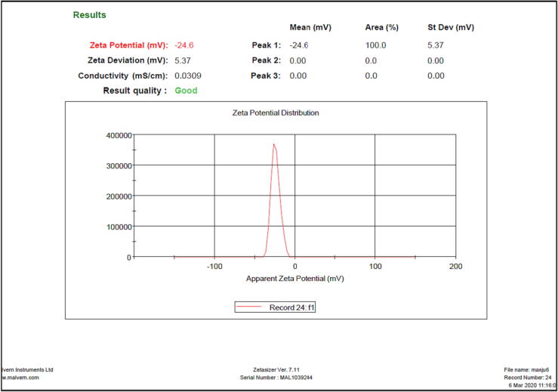Click the St Dev (mV) column header

tap(451, 27)
